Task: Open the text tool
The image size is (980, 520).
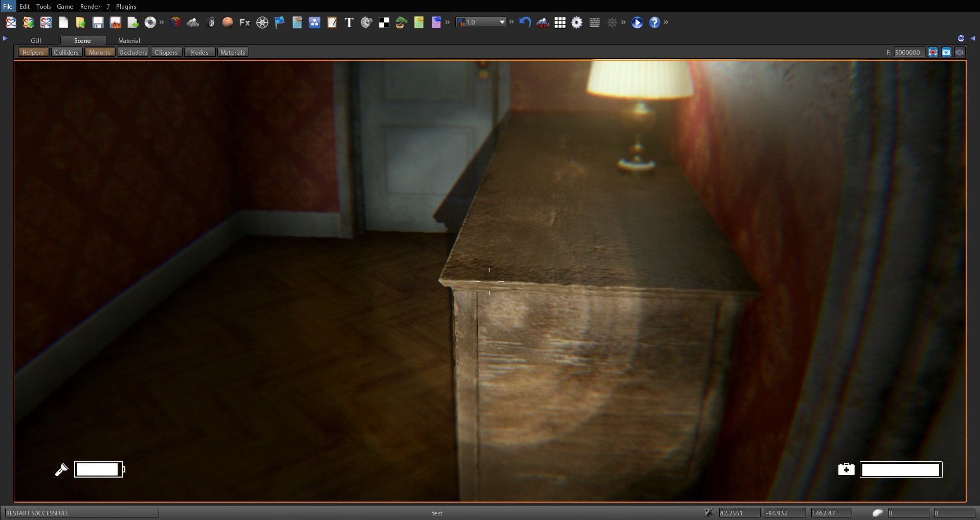Action: click(350, 22)
